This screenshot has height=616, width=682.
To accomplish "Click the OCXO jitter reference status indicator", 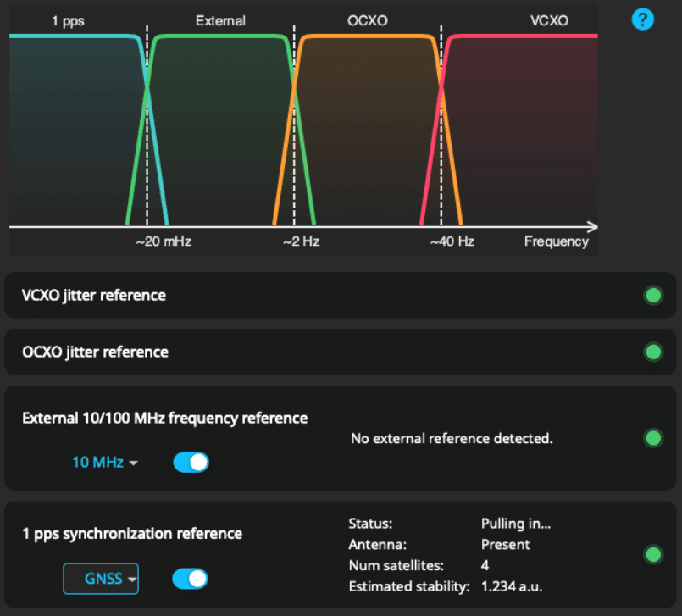I will coord(652,352).
